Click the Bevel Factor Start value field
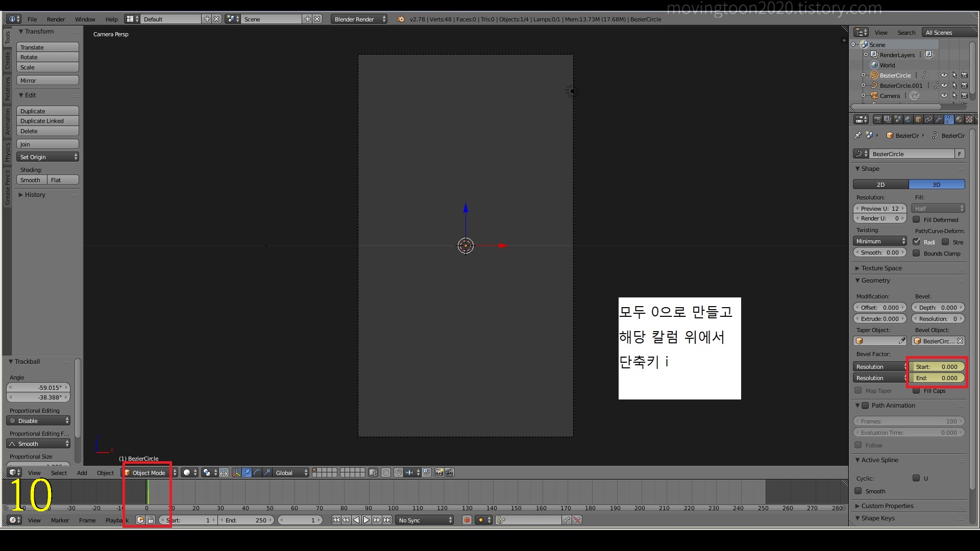The image size is (980, 551). tap(937, 366)
